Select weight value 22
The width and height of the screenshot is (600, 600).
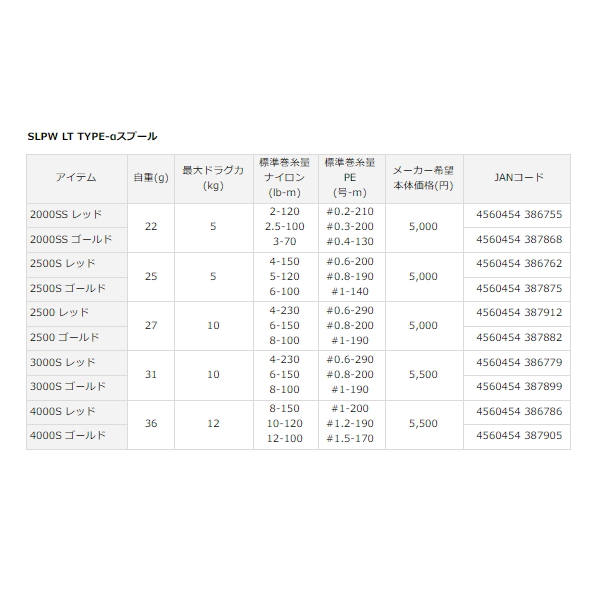click(x=151, y=227)
